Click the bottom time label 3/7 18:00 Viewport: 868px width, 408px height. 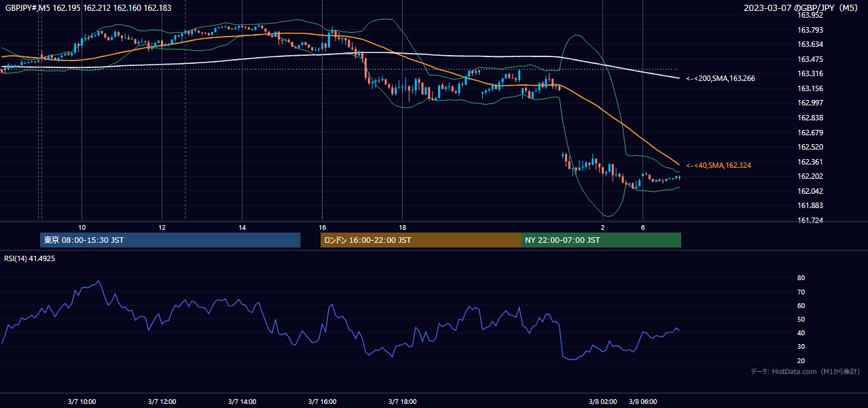(402, 401)
